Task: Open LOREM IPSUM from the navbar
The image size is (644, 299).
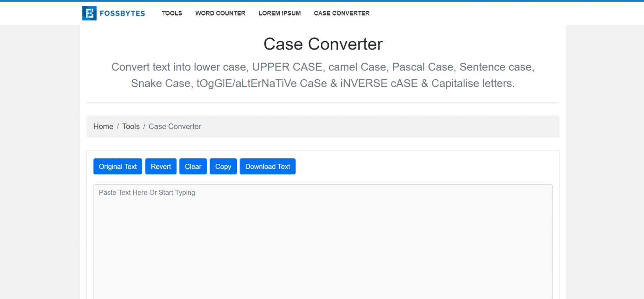Action: click(280, 13)
